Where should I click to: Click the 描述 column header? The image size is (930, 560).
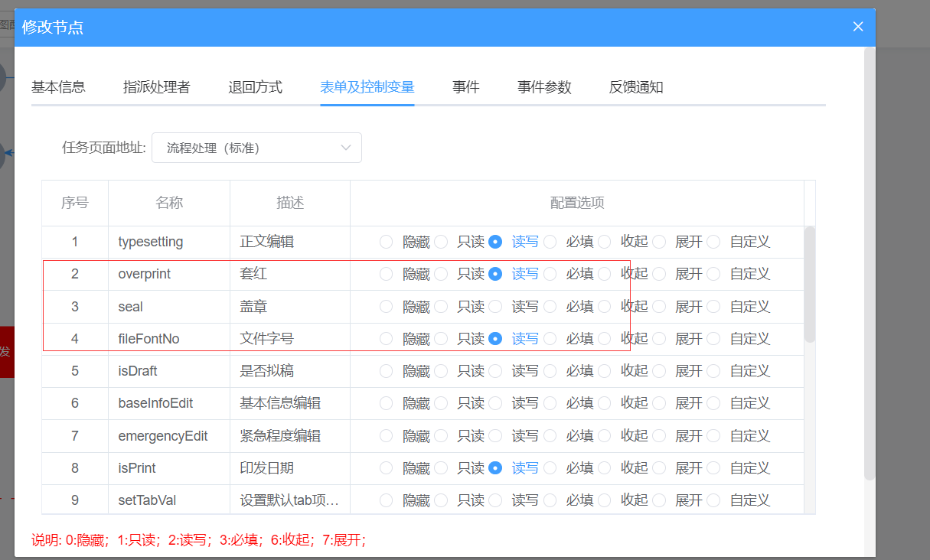pos(290,203)
